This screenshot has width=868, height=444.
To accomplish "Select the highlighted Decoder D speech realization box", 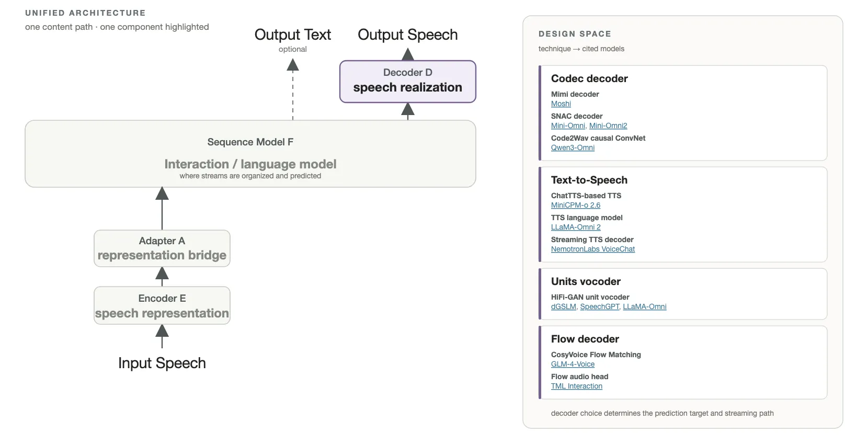I will pos(408,82).
